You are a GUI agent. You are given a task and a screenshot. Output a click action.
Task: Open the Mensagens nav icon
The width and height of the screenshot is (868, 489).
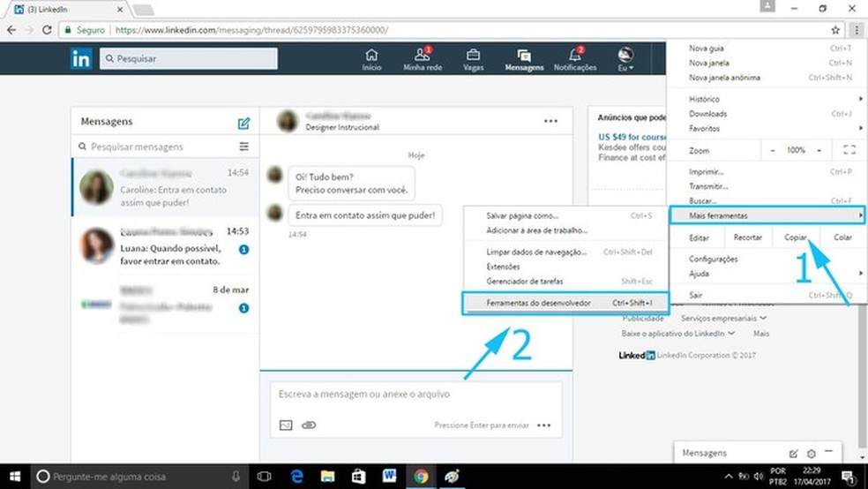click(524, 59)
